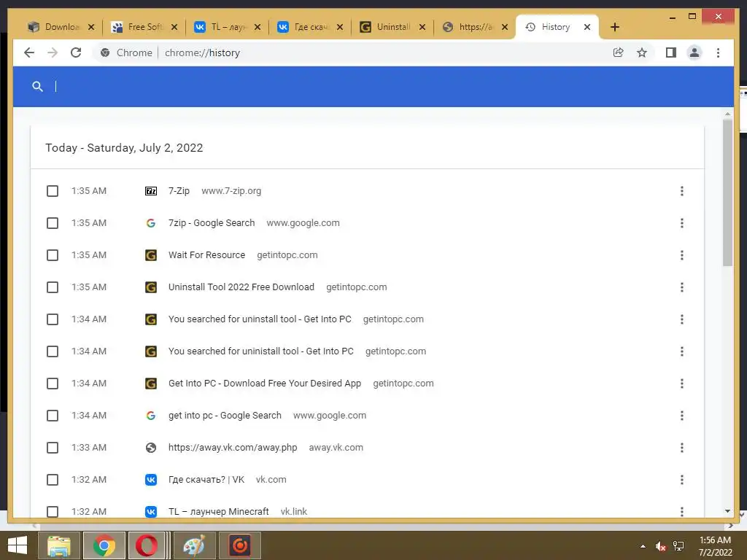This screenshot has height=560, width=747.
Task: Click the scrollbar up arrow
Action: 727,114
